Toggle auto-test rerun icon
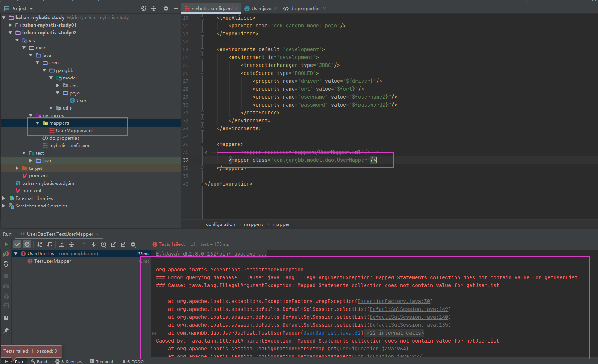The image size is (598, 364). pyautogui.click(x=6, y=264)
